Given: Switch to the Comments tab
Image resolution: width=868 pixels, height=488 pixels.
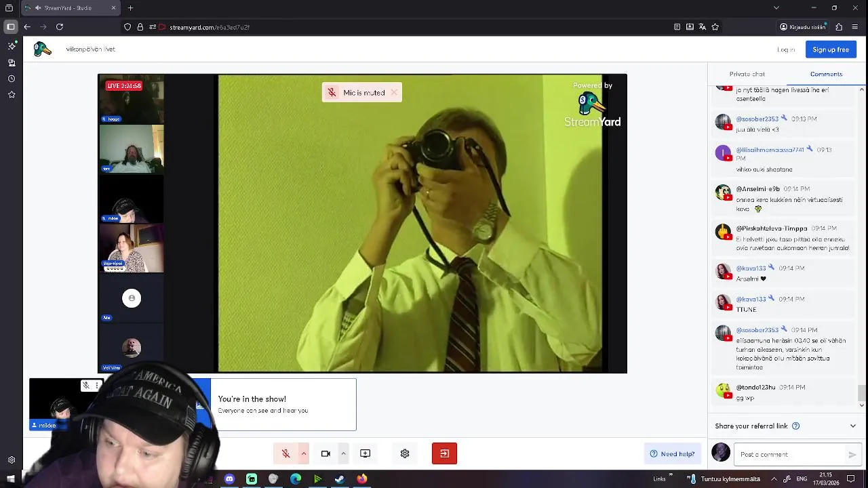Looking at the screenshot, I should pos(826,74).
